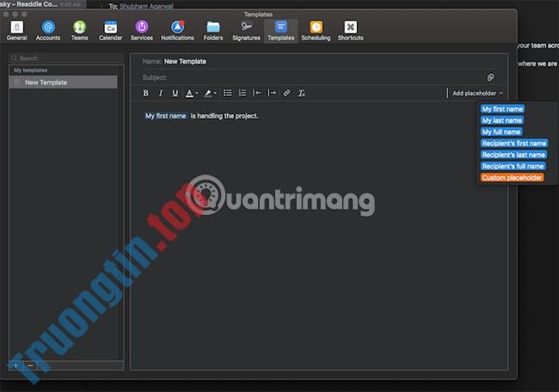Decrease the text indent
Viewport: 559px width, 392px height.
coord(257,93)
